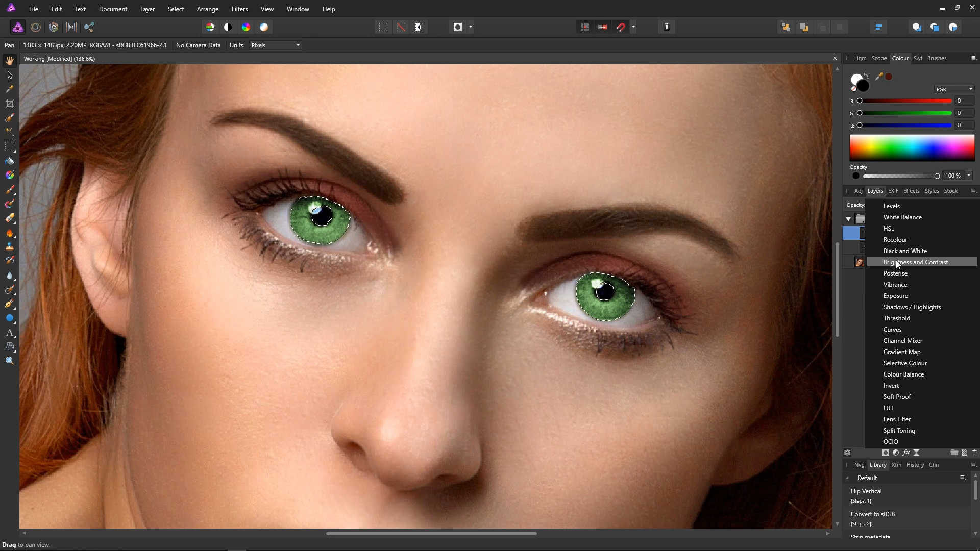The width and height of the screenshot is (980, 551).
Task: Switch to the History tab
Action: click(x=915, y=465)
